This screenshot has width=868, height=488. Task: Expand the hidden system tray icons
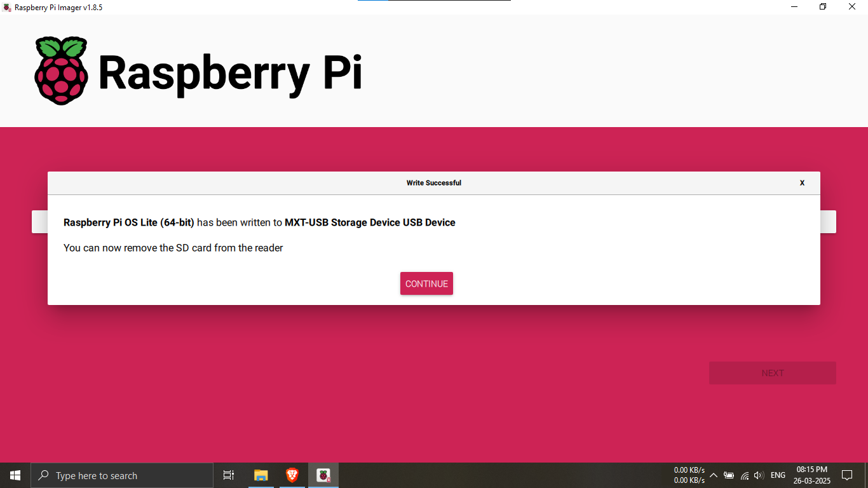point(713,475)
